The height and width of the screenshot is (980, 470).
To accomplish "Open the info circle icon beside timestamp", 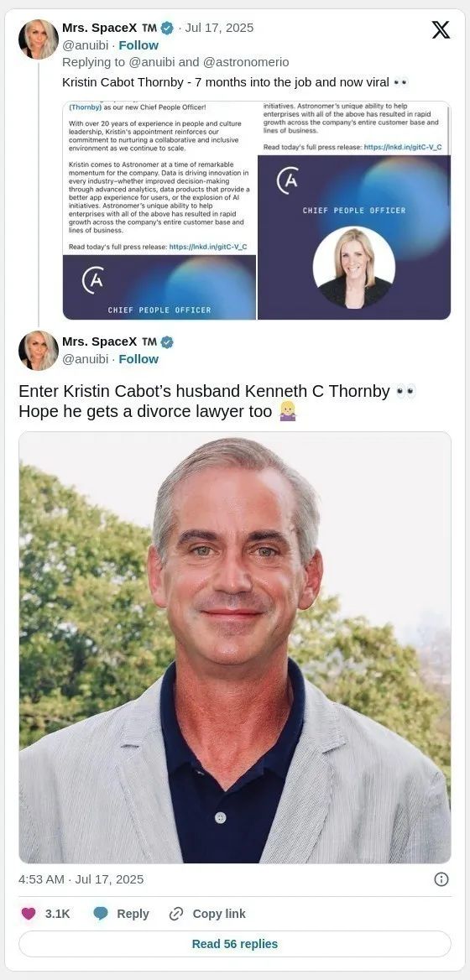I will [441, 879].
